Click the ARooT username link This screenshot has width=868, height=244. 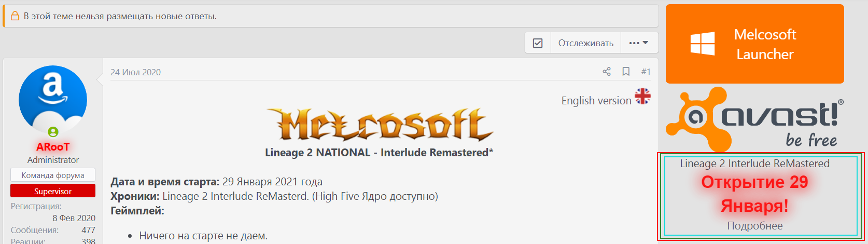coord(53,147)
